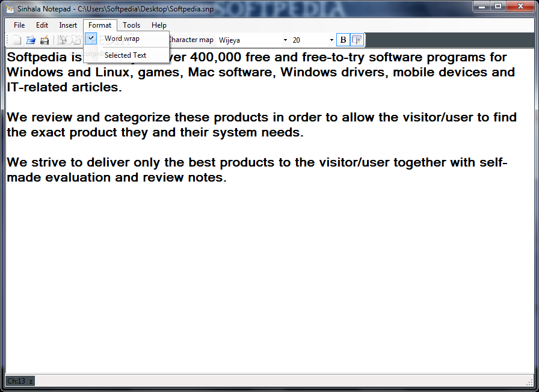Click the word 'categorize' in the text
This screenshot has height=392, width=539.
pos(137,117)
